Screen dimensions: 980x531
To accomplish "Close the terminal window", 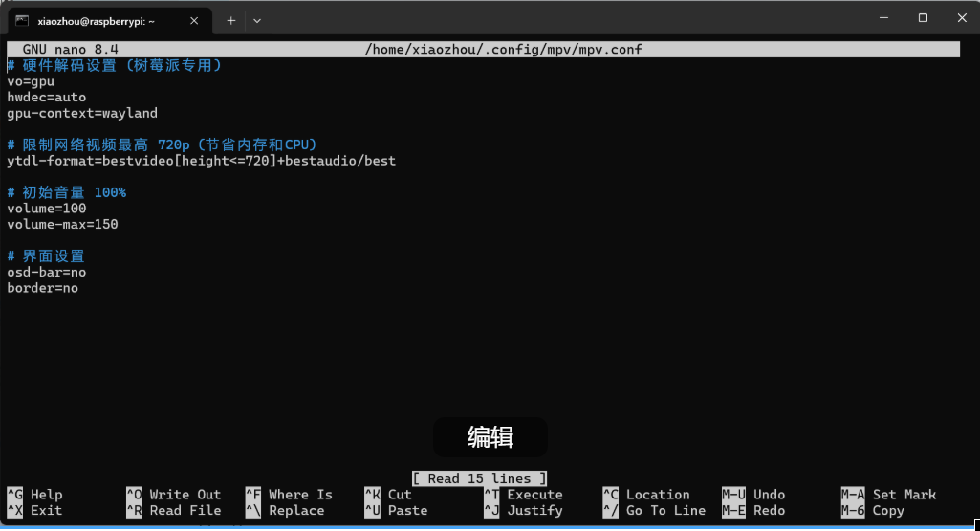I will point(962,18).
